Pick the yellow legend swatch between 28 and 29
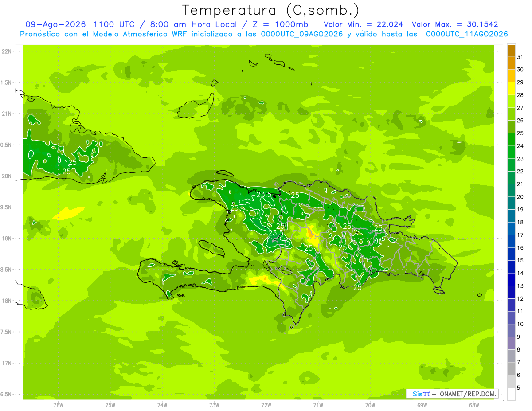Screen dimensions: 532x411 click(x=512, y=89)
